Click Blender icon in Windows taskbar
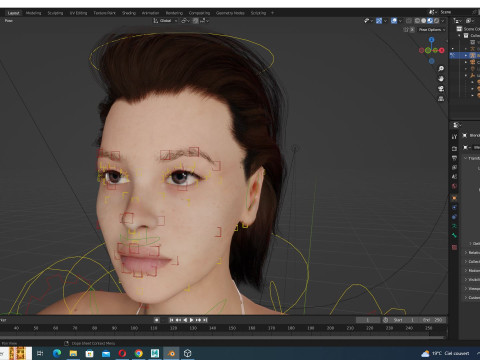The height and width of the screenshot is (360, 480). [x=171, y=353]
